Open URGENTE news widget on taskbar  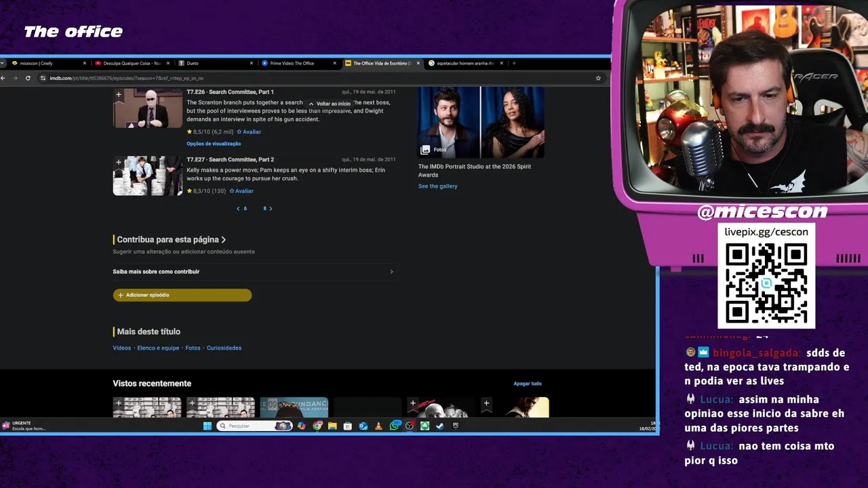point(24,426)
